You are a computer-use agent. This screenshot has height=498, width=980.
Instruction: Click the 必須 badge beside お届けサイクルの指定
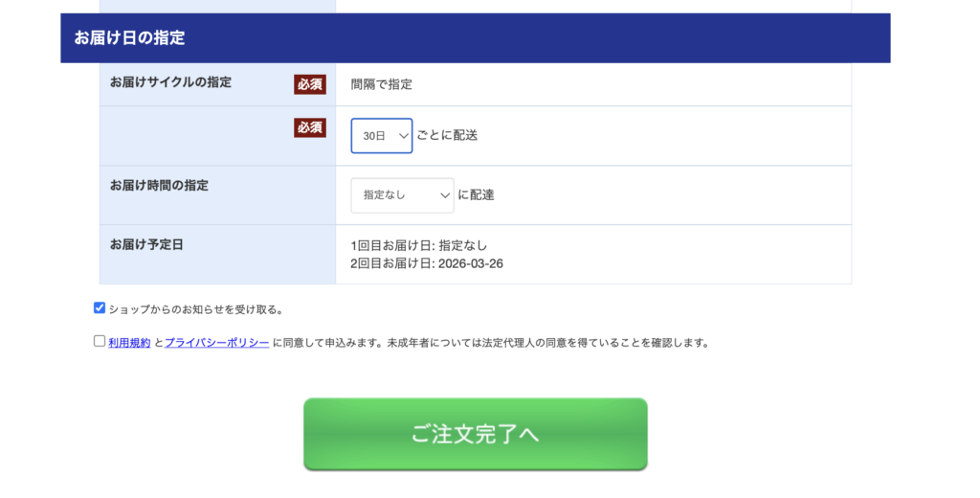click(x=309, y=84)
